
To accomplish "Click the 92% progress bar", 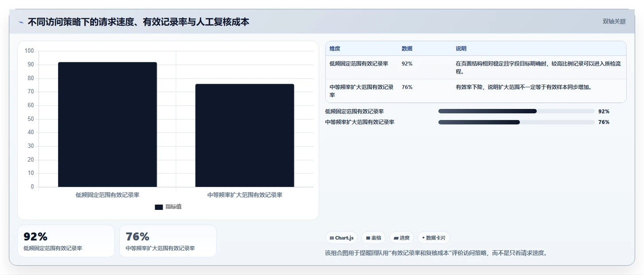I will [x=516, y=112].
